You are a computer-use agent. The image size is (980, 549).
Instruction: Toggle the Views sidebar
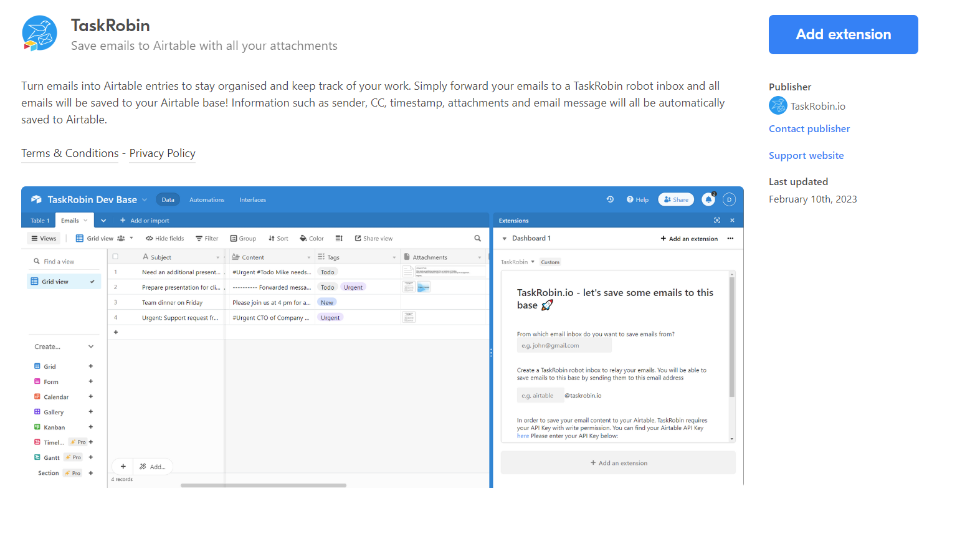click(44, 239)
